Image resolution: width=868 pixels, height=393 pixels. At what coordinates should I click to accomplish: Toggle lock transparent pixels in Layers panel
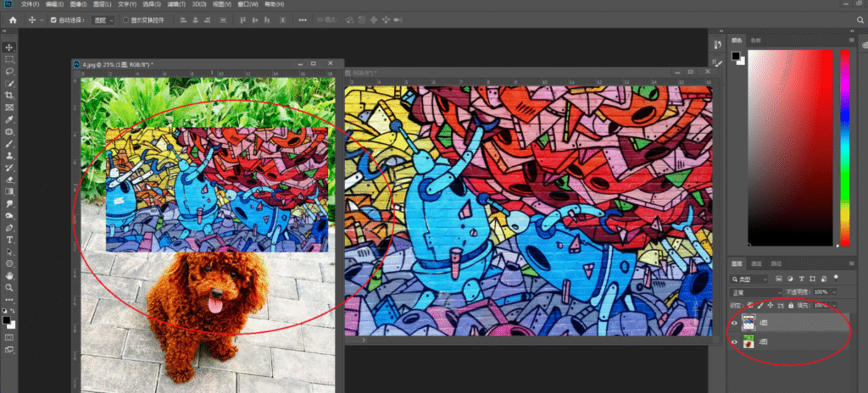751,305
